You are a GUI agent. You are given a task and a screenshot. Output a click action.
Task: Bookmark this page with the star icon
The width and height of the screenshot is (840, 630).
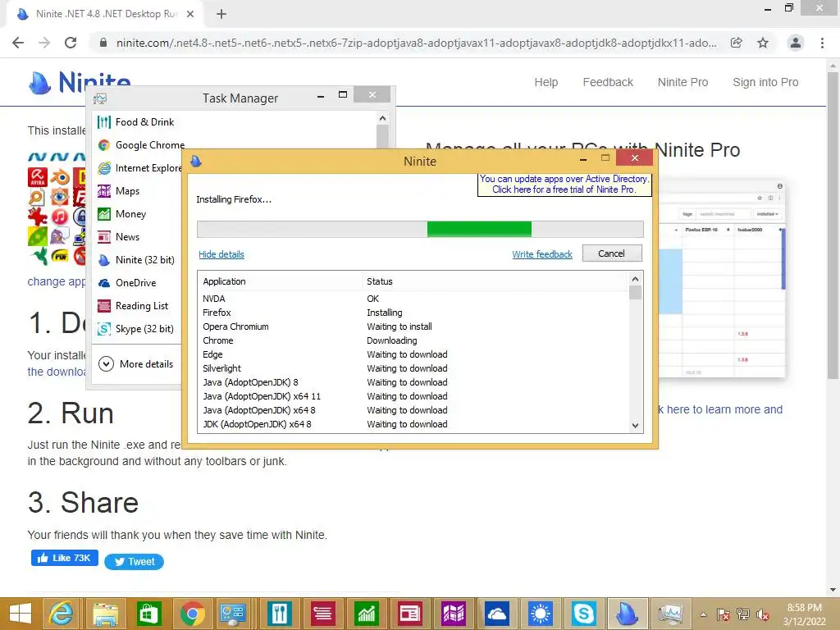click(x=763, y=43)
